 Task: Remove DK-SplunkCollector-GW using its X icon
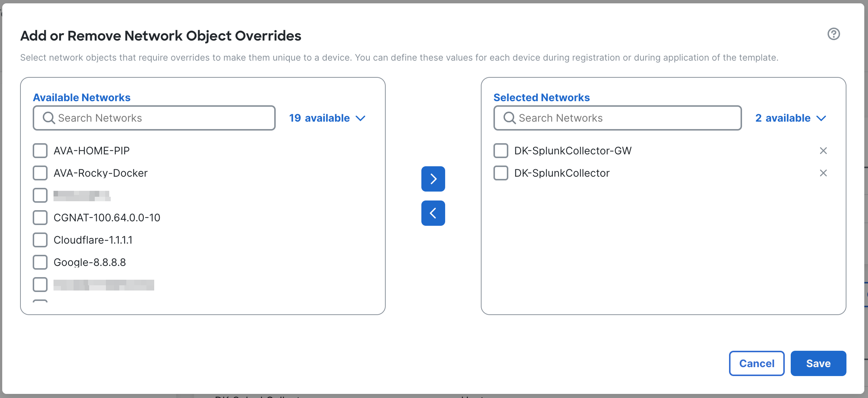[x=823, y=151]
